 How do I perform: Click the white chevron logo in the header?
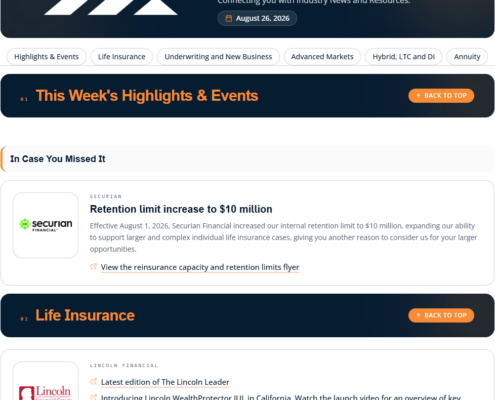pos(111,7)
